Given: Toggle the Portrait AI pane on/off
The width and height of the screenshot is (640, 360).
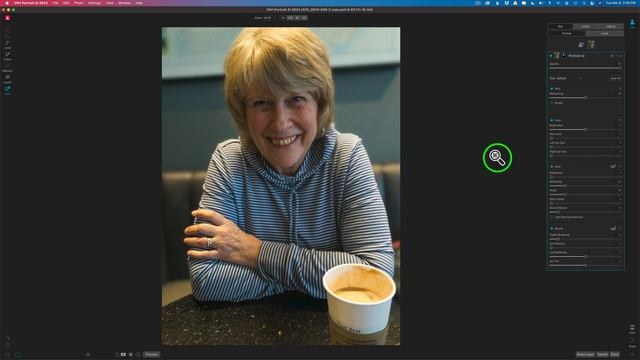Looking at the screenshot, I should tap(551, 56).
